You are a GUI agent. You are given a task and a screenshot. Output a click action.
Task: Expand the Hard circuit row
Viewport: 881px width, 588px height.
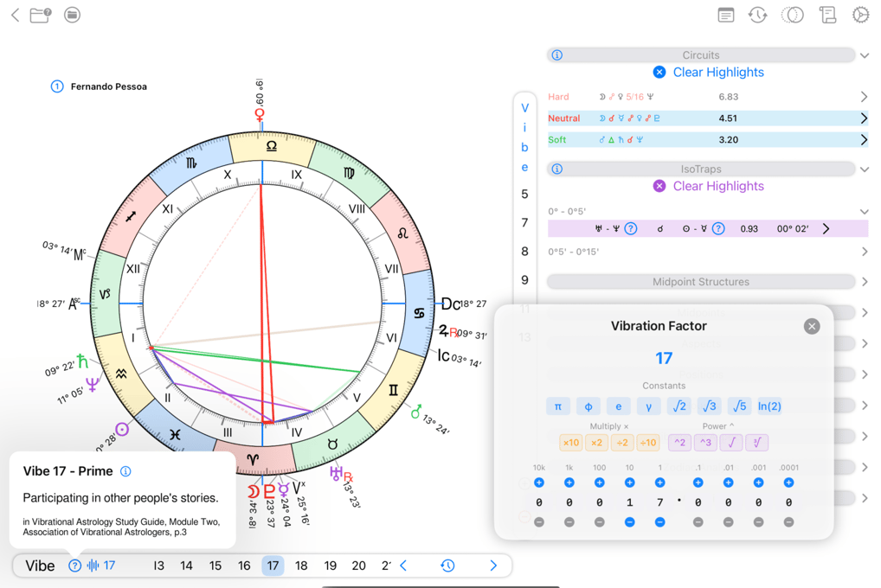tap(864, 97)
